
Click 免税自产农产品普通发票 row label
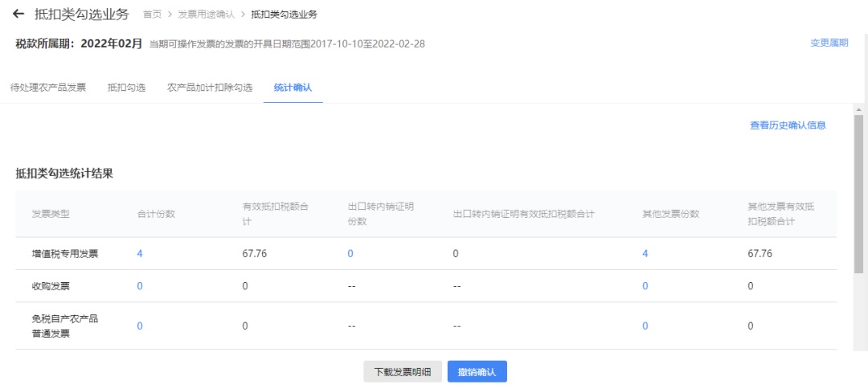(65, 326)
